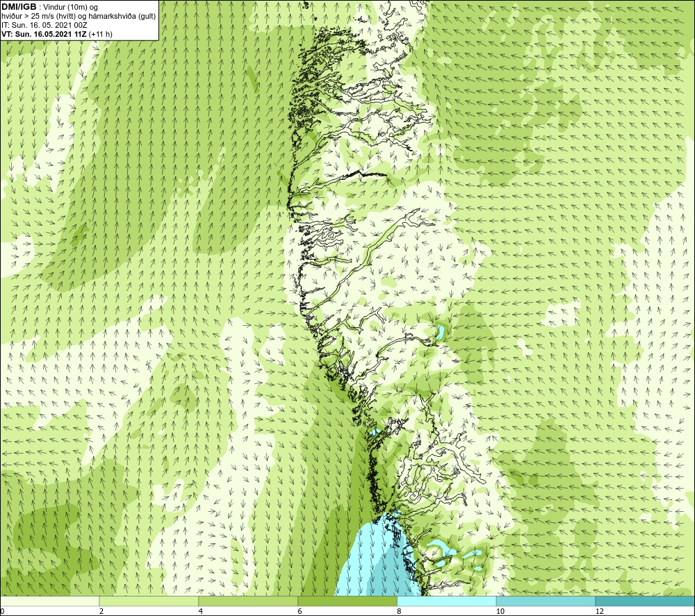The height and width of the screenshot is (616, 695).
Task: Click the '4' label on the wind scale
Action: (201, 611)
